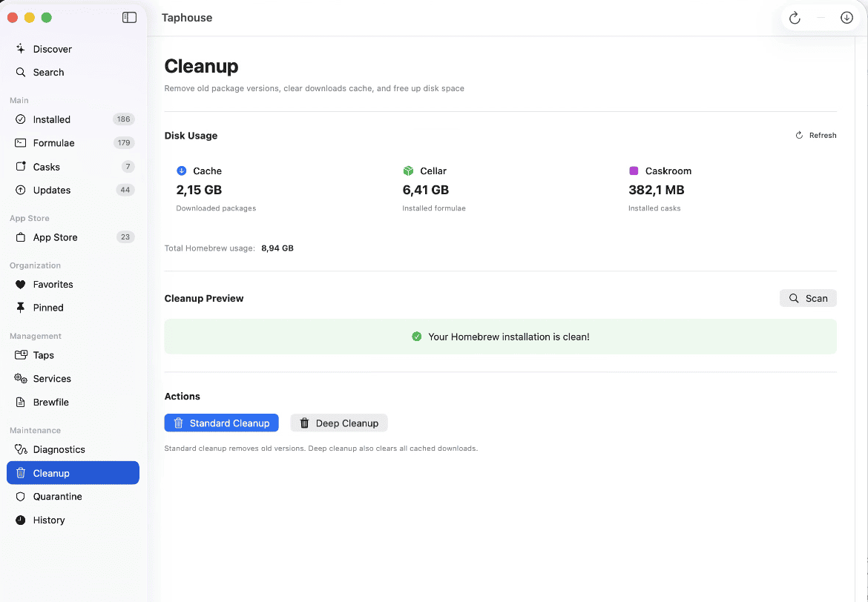Click the Services gears icon
The width and height of the screenshot is (868, 602).
pyautogui.click(x=21, y=378)
